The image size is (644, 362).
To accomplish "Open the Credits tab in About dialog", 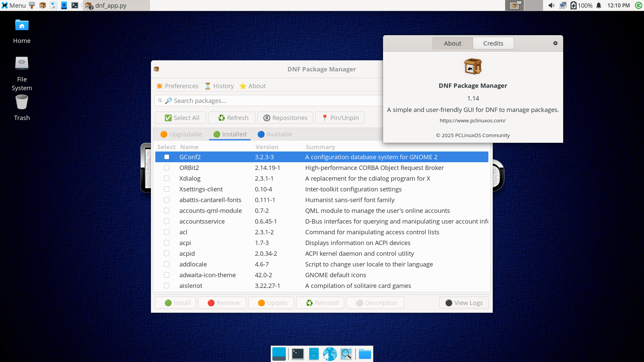I will click(493, 43).
